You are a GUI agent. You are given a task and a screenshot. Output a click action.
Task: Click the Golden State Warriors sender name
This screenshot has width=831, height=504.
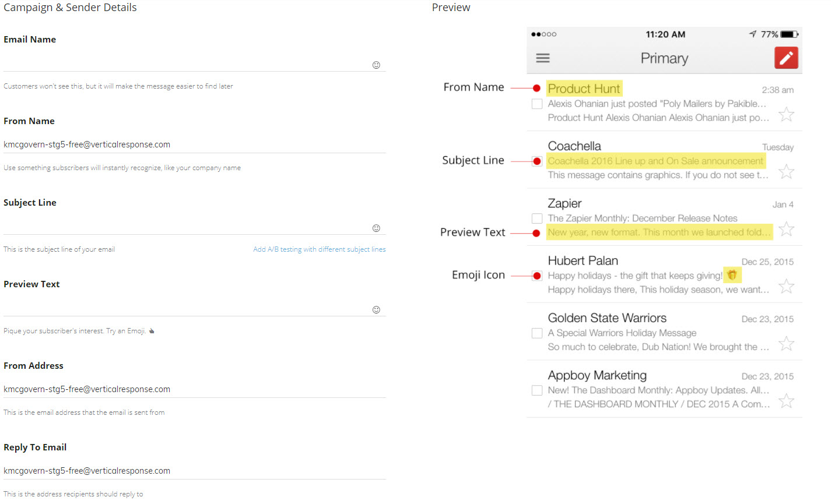[607, 318]
